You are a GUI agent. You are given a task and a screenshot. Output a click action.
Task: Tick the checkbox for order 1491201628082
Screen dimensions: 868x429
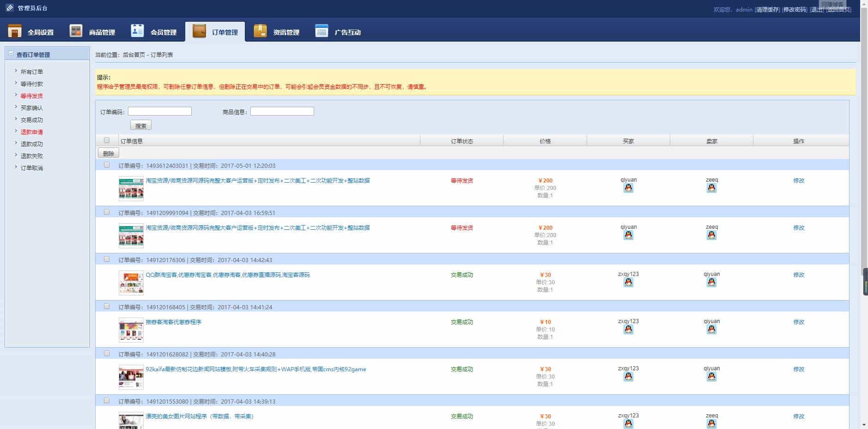tap(107, 353)
